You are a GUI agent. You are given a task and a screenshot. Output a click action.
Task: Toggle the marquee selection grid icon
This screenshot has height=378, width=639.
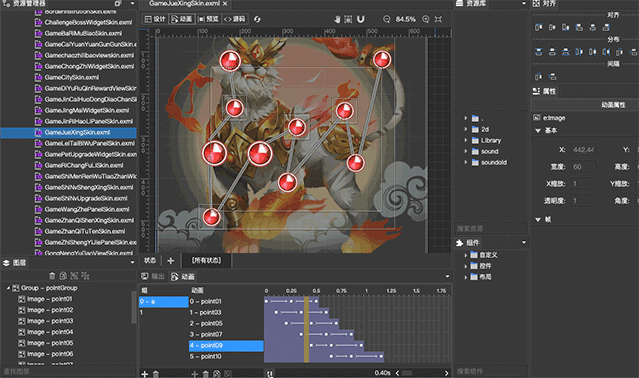pos(348,19)
